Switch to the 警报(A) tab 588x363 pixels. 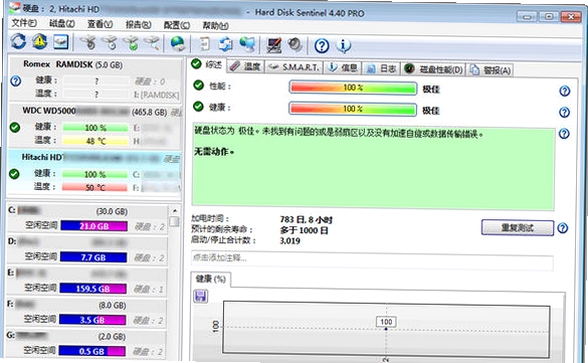[x=490, y=70]
